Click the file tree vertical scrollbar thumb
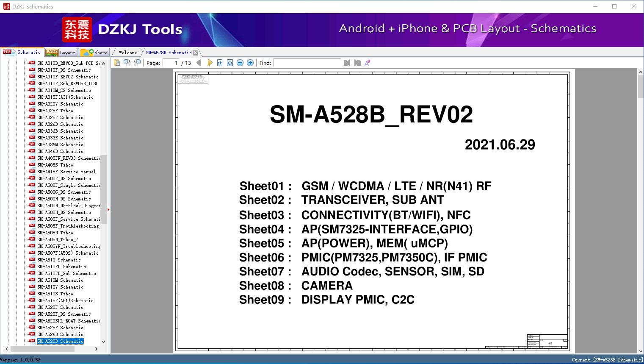The image size is (644, 364). (x=104, y=189)
